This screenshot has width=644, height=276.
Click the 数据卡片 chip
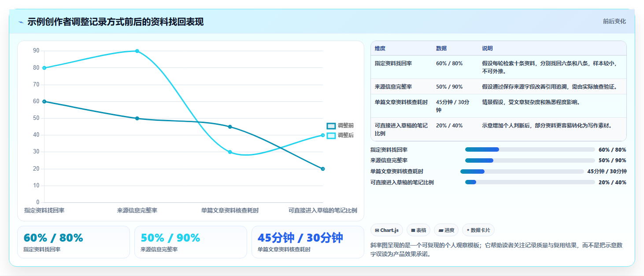click(x=478, y=230)
